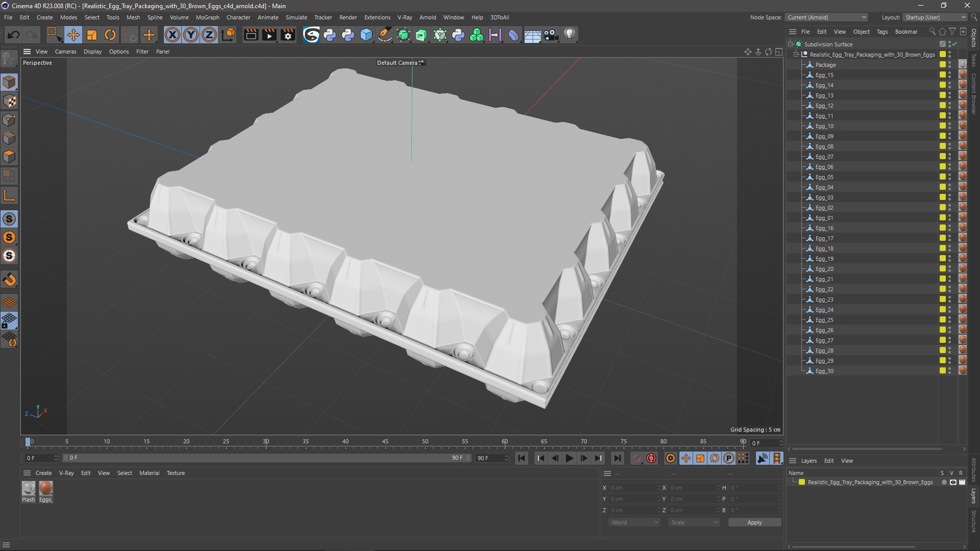Activate the Live Selection tool

pos(54,35)
